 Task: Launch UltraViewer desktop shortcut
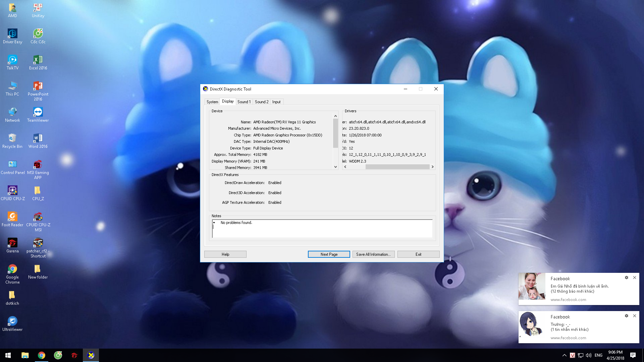[x=12, y=324]
